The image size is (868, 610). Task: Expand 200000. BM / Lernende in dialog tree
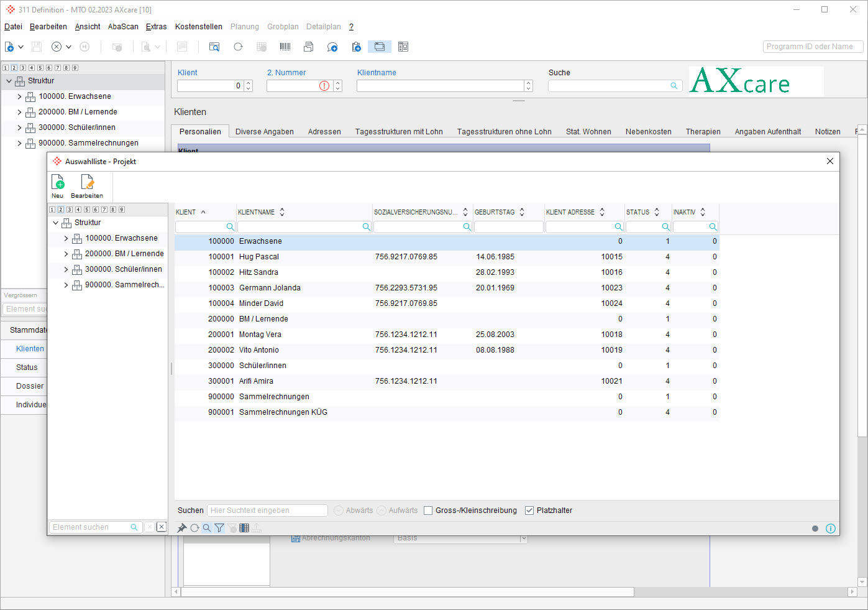click(66, 254)
